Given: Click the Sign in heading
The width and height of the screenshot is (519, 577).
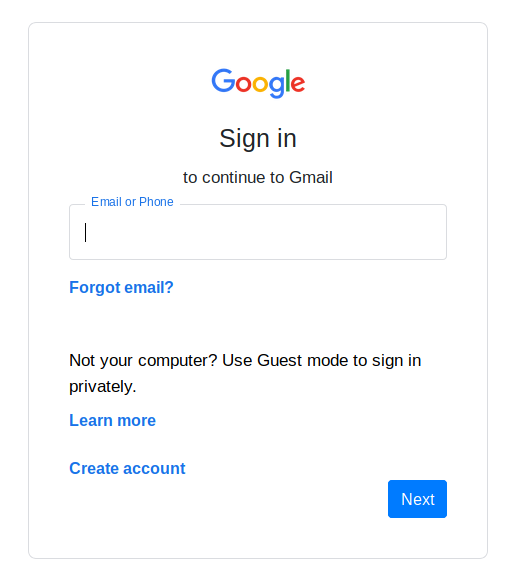Looking at the screenshot, I should click(258, 138).
